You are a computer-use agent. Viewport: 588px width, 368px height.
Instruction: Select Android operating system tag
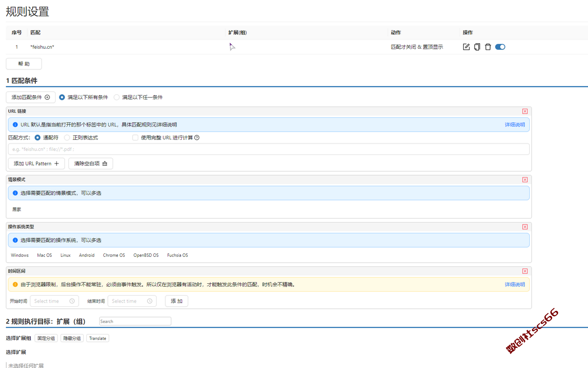[x=87, y=255]
